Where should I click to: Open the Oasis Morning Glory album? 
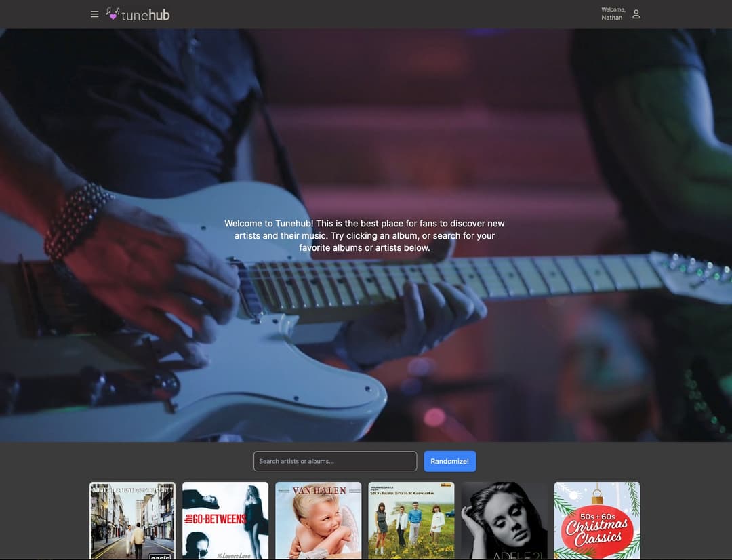coord(132,521)
